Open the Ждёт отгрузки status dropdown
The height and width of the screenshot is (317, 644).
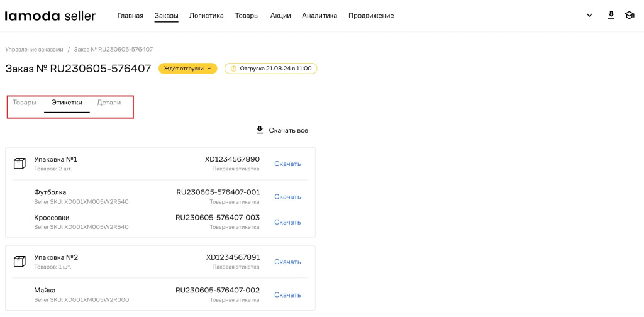(x=187, y=69)
